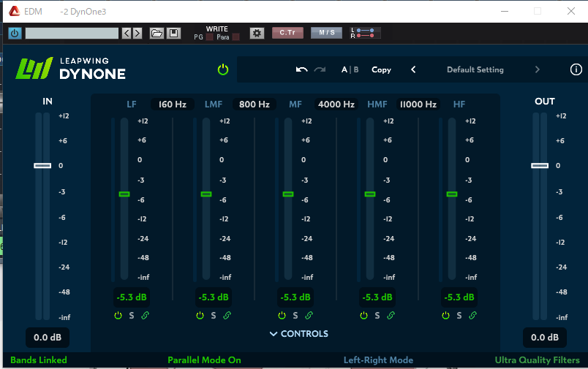Click the LMF band green fader handle
This screenshot has height=369, width=588.
coord(206,194)
